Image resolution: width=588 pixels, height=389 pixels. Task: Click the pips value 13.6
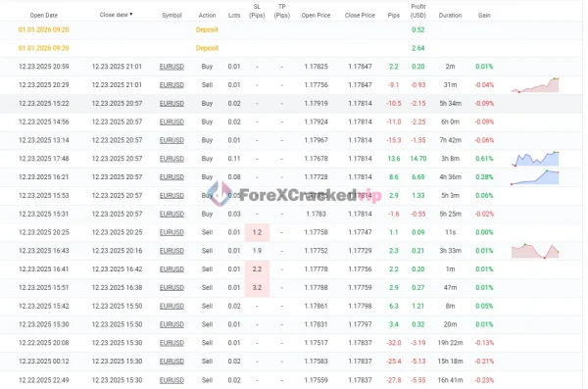394,159
